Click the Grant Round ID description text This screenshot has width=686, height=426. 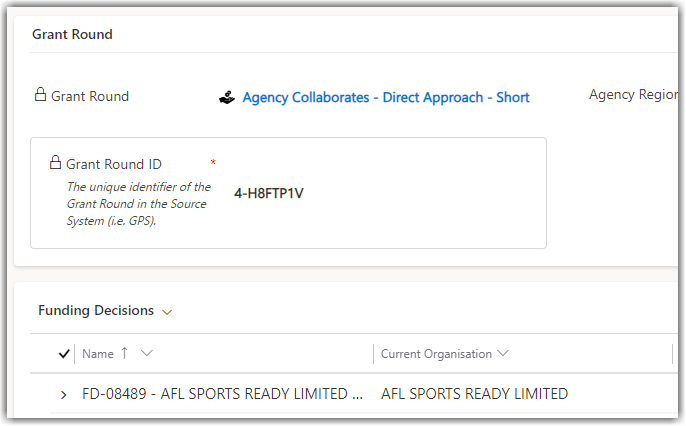(x=139, y=204)
